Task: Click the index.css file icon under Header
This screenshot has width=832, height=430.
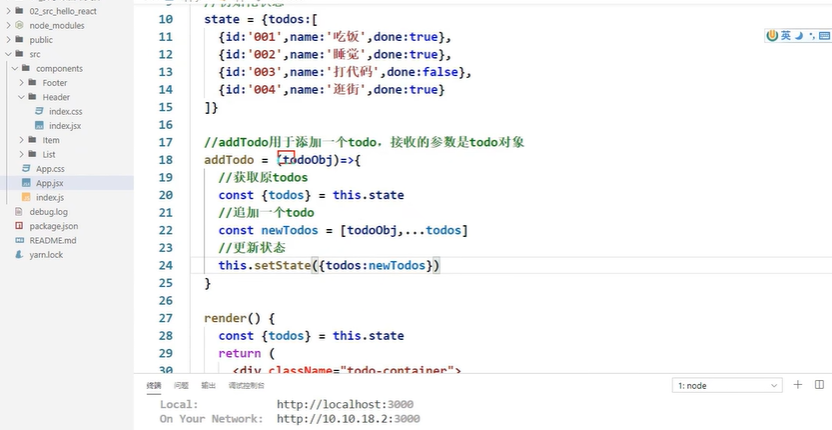Action: click(39, 111)
